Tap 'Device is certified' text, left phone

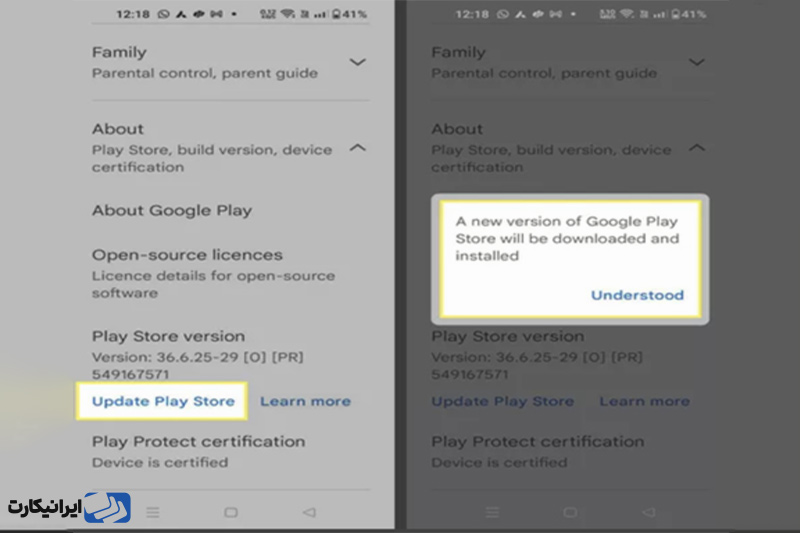click(x=160, y=463)
